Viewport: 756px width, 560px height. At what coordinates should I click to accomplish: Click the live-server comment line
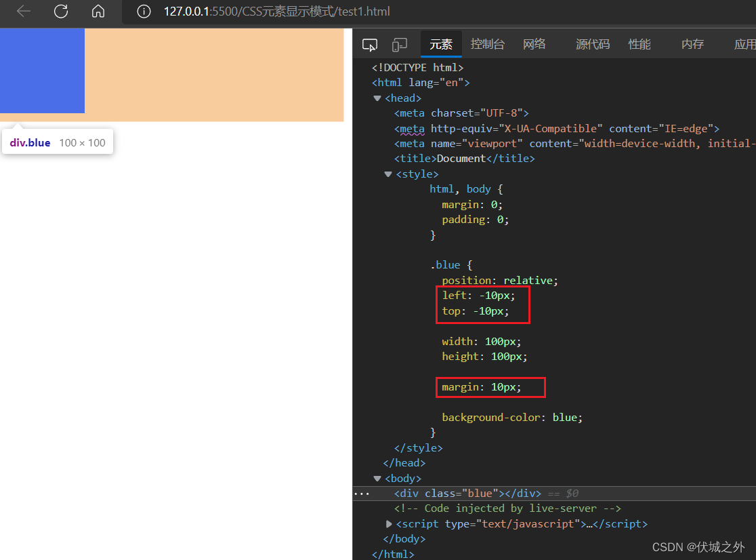(x=507, y=508)
